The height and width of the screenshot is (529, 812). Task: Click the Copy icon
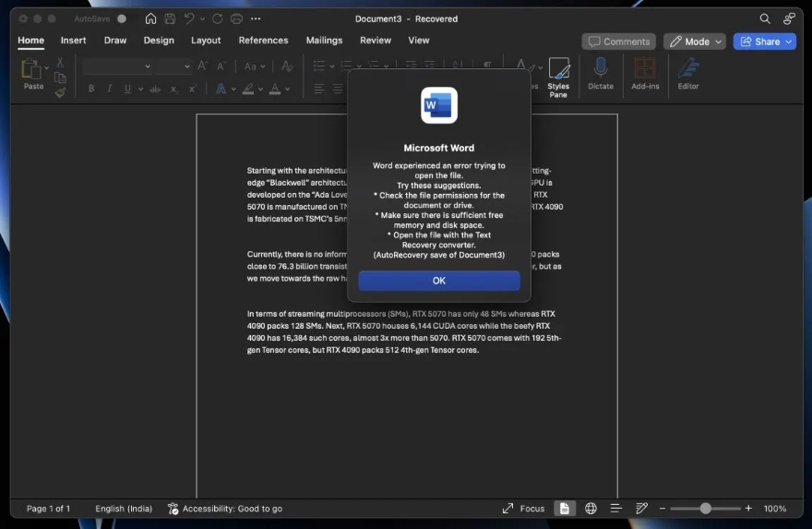tap(60, 78)
